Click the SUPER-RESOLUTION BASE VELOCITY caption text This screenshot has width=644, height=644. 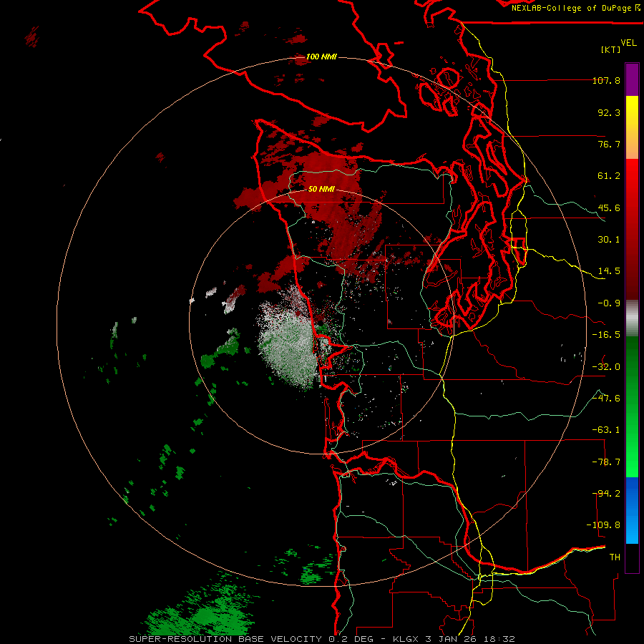tap(226, 639)
